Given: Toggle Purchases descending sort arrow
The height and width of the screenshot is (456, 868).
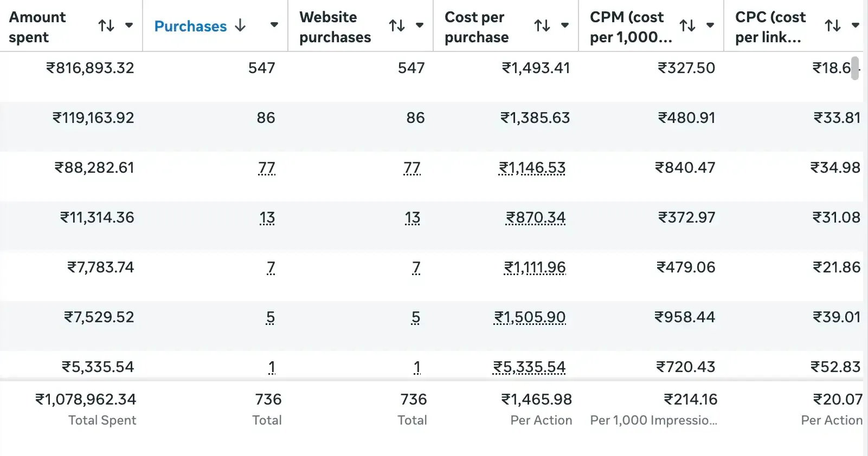Looking at the screenshot, I should (x=240, y=25).
